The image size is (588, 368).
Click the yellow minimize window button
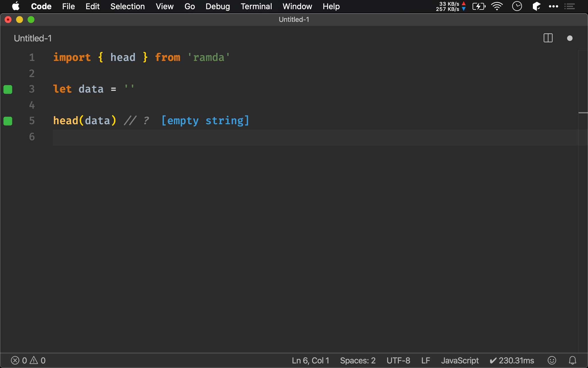[x=20, y=20]
